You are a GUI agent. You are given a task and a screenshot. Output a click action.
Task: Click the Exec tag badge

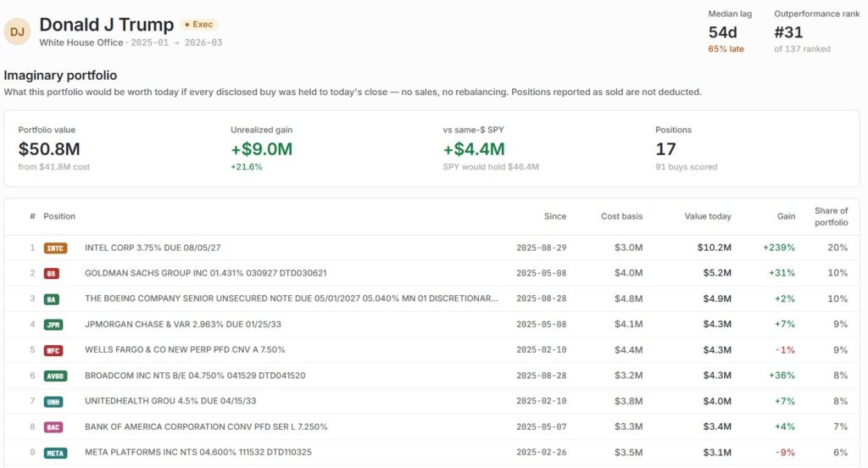[198, 25]
